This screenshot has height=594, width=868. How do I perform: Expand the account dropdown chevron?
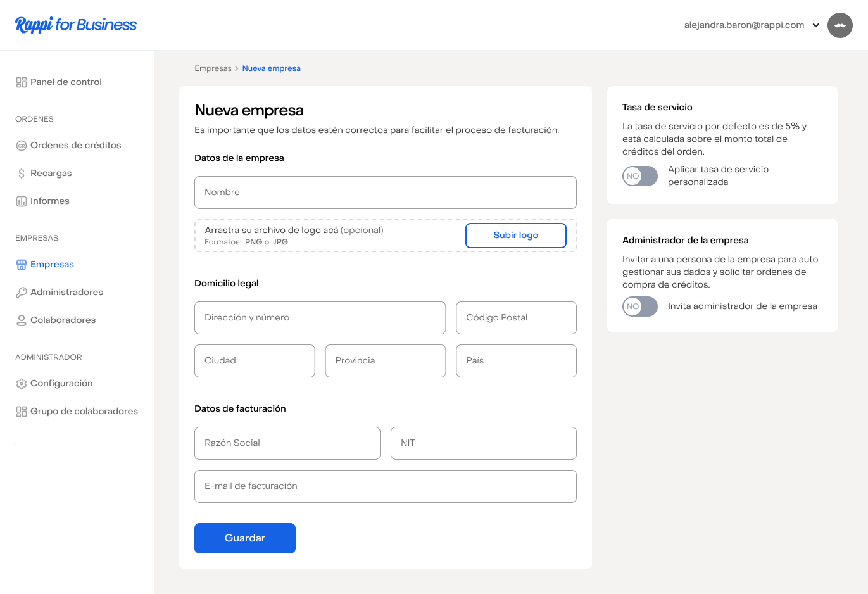(x=816, y=26)
